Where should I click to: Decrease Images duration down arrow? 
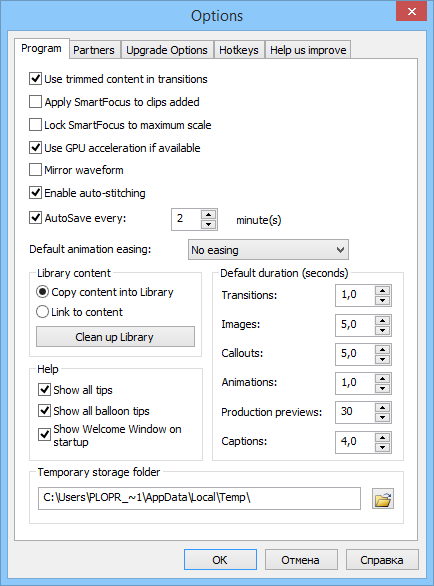click(x=382, y=330)
